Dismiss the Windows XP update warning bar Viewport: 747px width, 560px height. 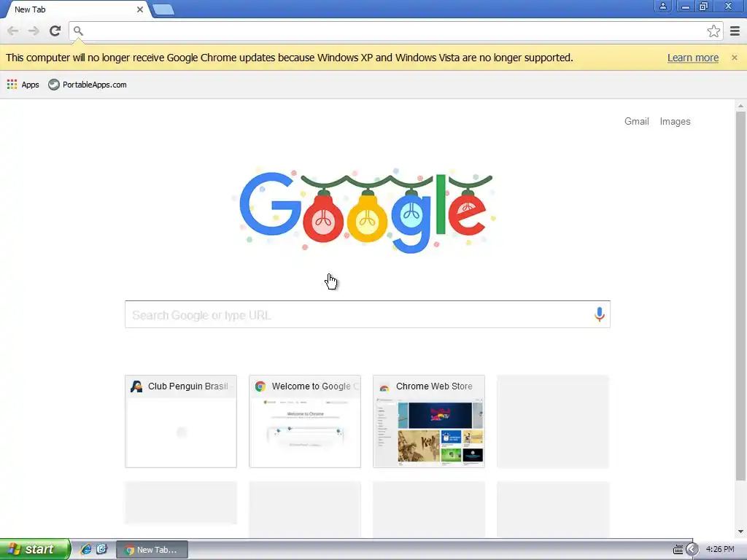[735, 58]
